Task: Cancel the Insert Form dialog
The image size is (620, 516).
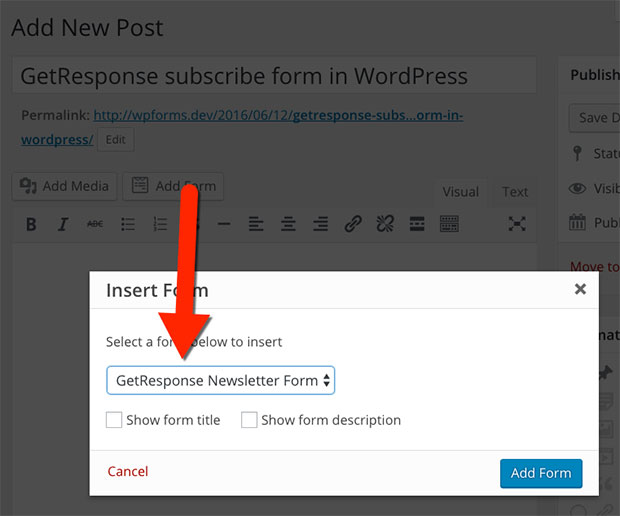Action: (128, 471)
